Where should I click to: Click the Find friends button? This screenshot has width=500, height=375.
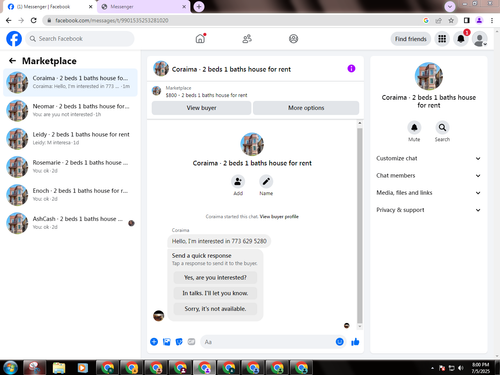[411, 39]
